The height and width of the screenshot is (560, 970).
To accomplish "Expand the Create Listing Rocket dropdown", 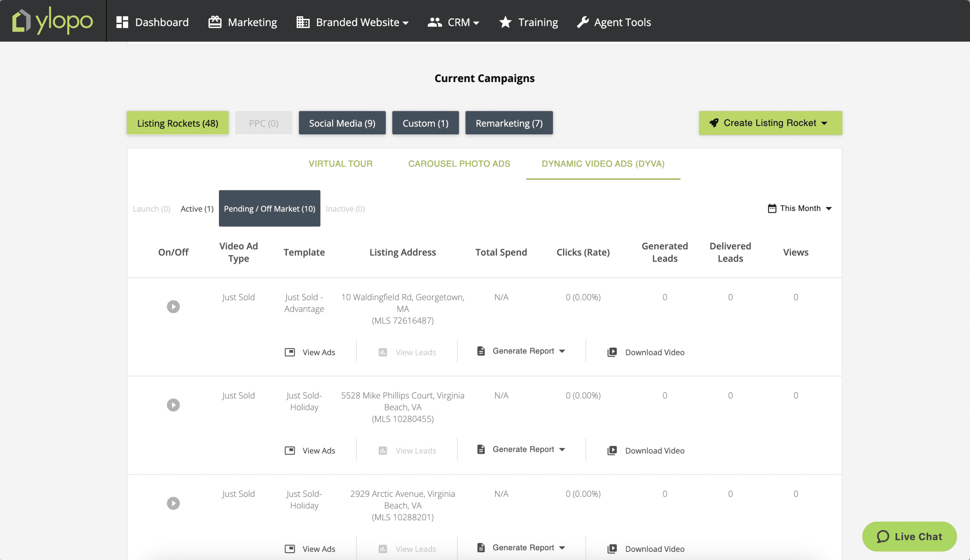I will pyautogui.click(x=770, y=123).
